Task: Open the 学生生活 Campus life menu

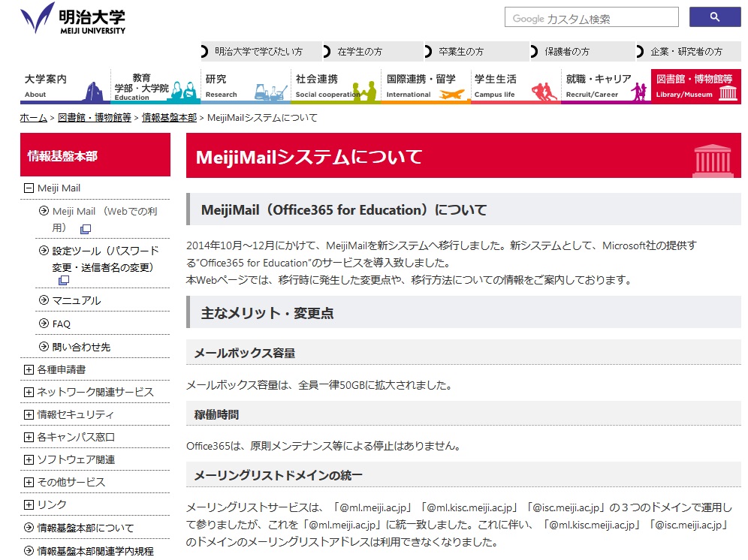Action: [516, 86]
